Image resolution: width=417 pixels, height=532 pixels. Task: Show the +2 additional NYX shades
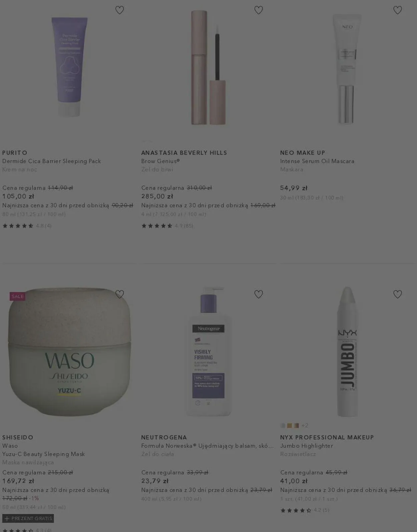tap(305, 426)
